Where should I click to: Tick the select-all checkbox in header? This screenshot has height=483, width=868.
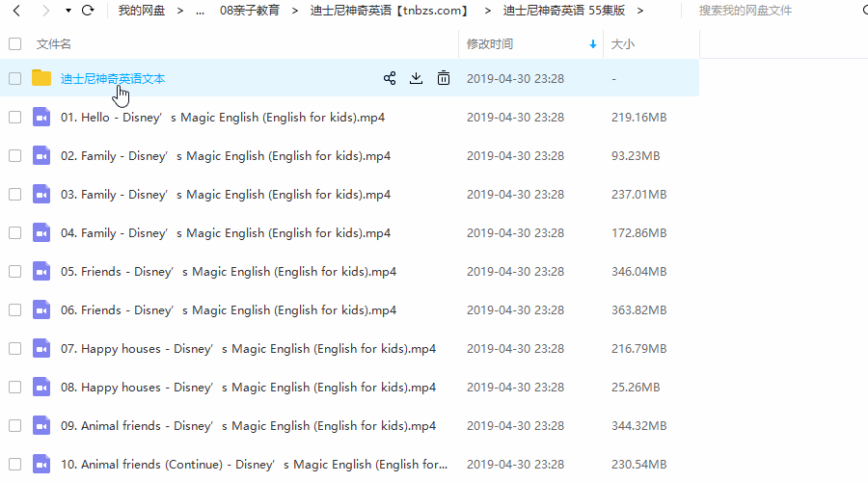tap(14, 44)
